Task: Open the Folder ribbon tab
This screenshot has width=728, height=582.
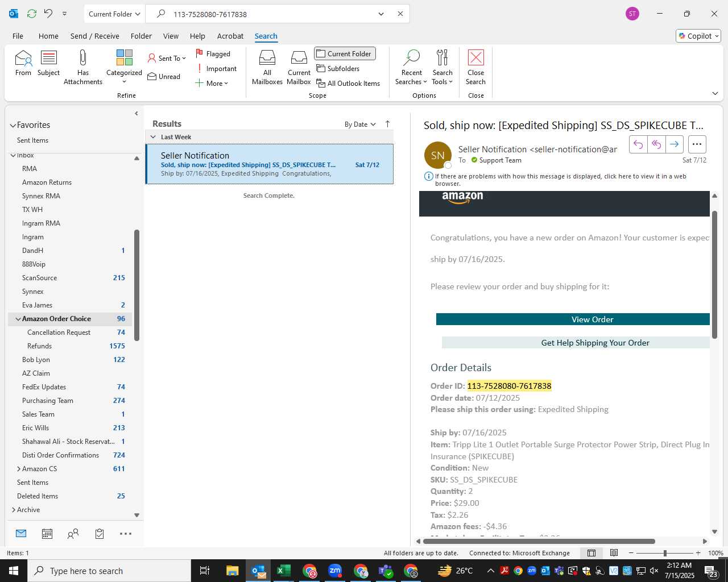Action: tap(141, 36)
